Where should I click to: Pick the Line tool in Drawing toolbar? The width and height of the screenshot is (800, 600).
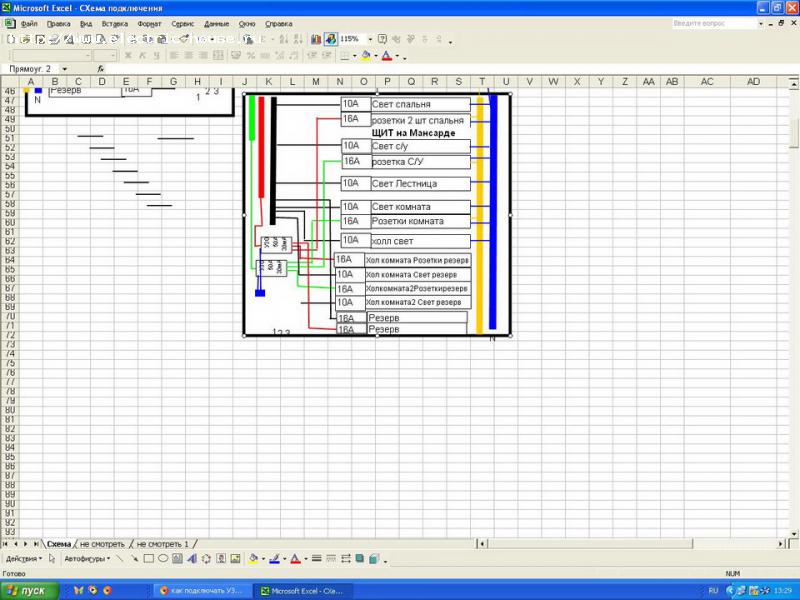[120, 558]
